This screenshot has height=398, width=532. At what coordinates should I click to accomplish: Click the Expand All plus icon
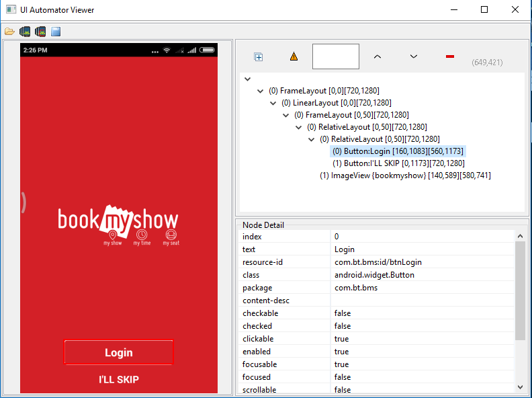[x=259, y=57]
